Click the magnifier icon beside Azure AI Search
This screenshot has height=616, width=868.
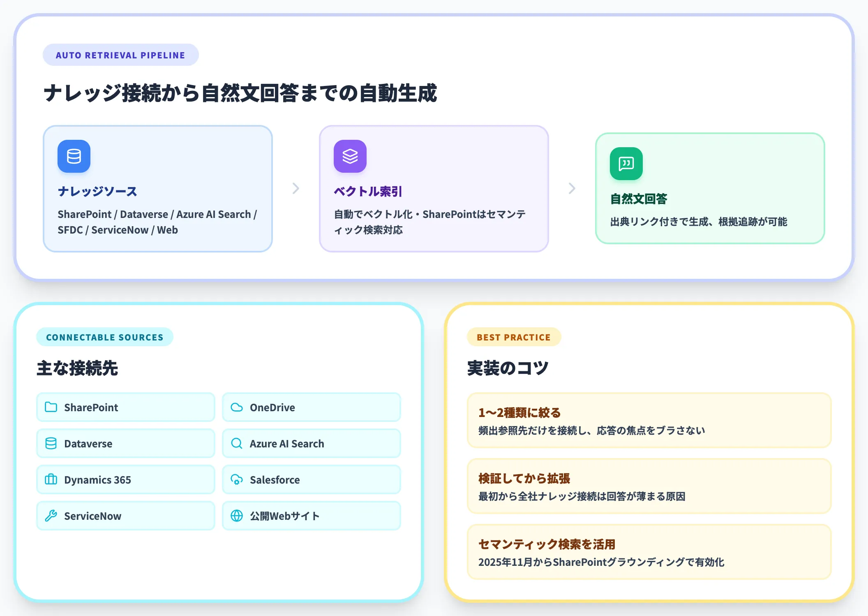point(237,443)
